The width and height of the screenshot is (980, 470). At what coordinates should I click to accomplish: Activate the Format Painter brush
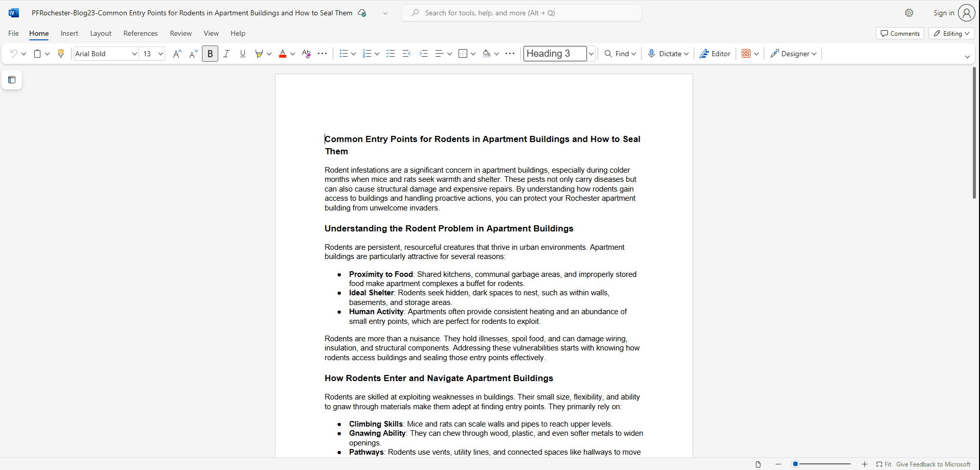click(61, 54)
